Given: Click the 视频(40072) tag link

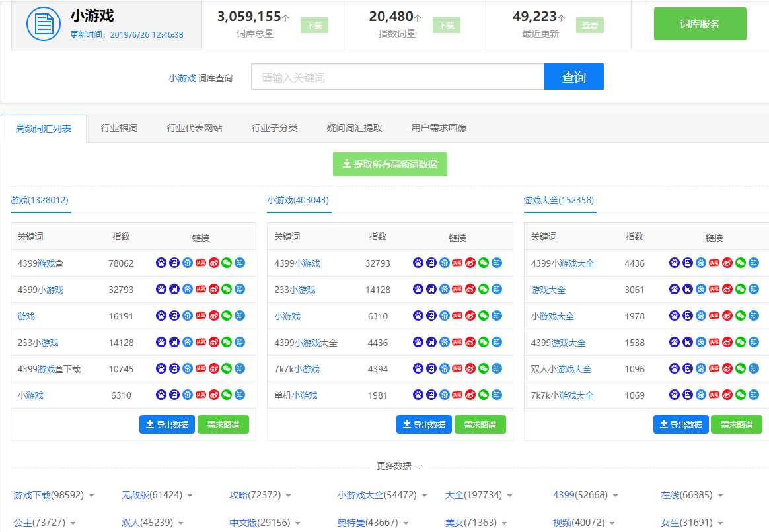Looking at the screenshot, I should (x=579, y=523).
